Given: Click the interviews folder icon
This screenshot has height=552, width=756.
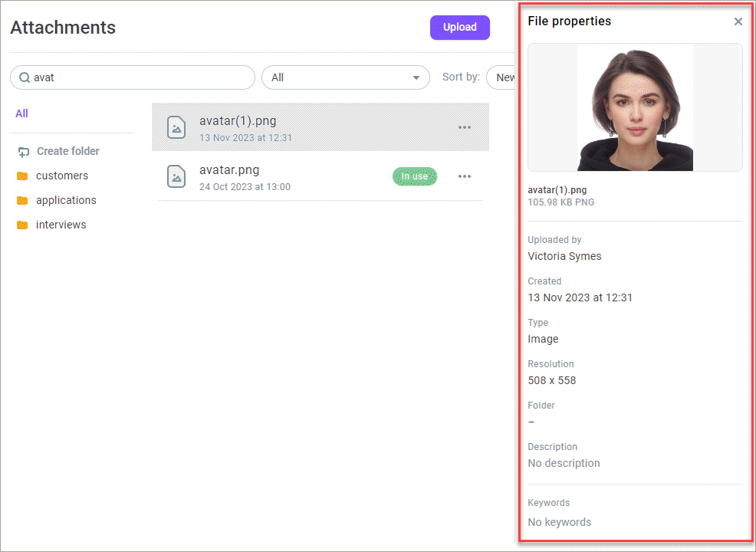Looking at the screenshot, I should (x=22, y=225).
